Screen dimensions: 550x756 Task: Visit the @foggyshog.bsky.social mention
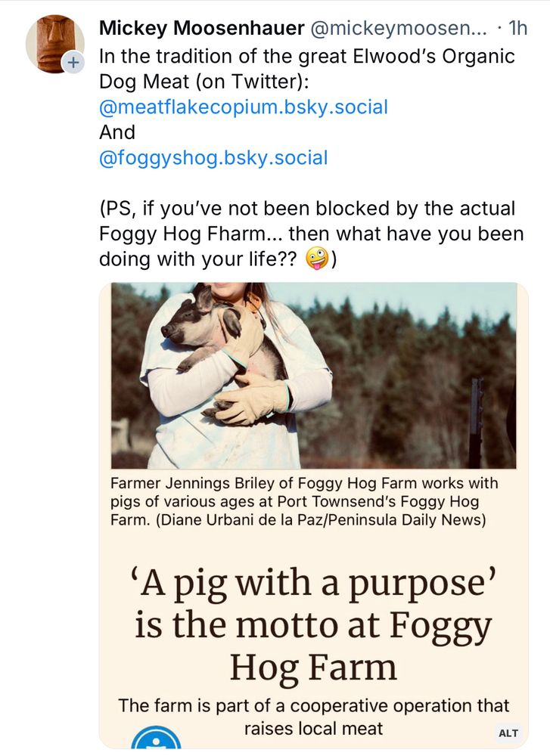[x=213, y=158]
